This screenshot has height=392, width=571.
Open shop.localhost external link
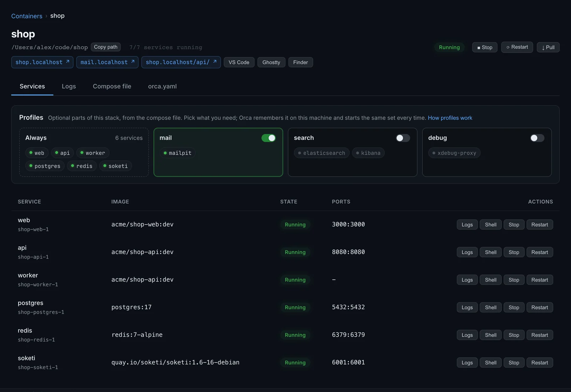coord(42,62)
